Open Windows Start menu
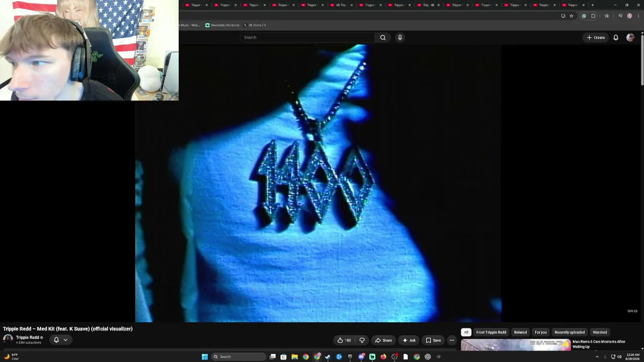The height and width of the screenshot is (362, 644). (x=205, y=357)
